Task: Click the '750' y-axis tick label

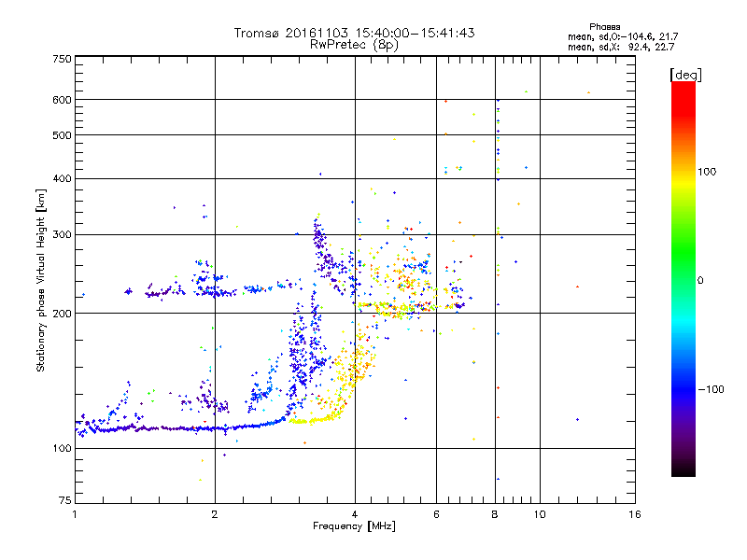Action: (62, 59)
